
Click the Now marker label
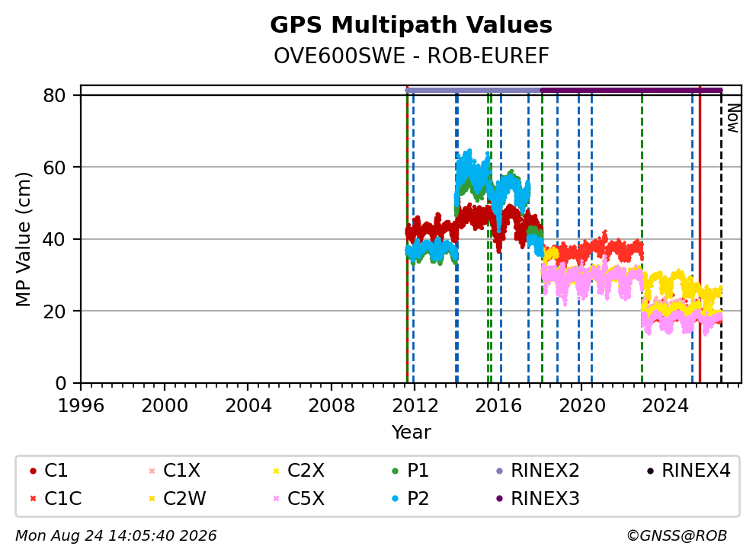click(x=733, y=118)
